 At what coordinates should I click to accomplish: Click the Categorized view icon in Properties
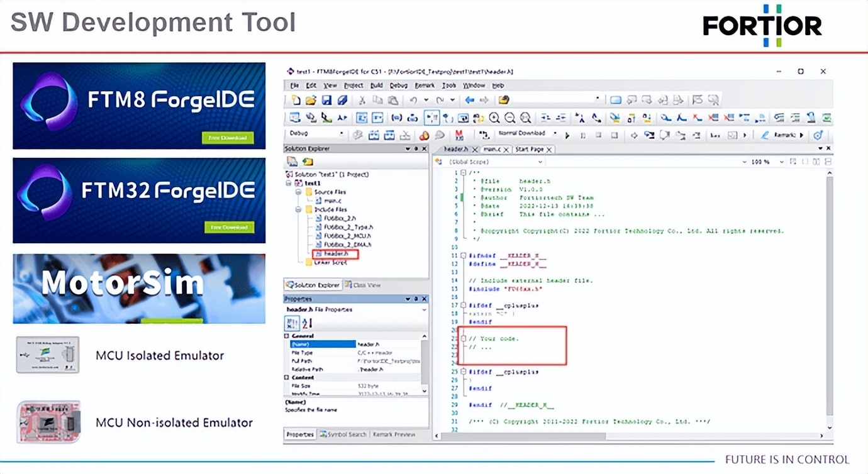[292, 323]
